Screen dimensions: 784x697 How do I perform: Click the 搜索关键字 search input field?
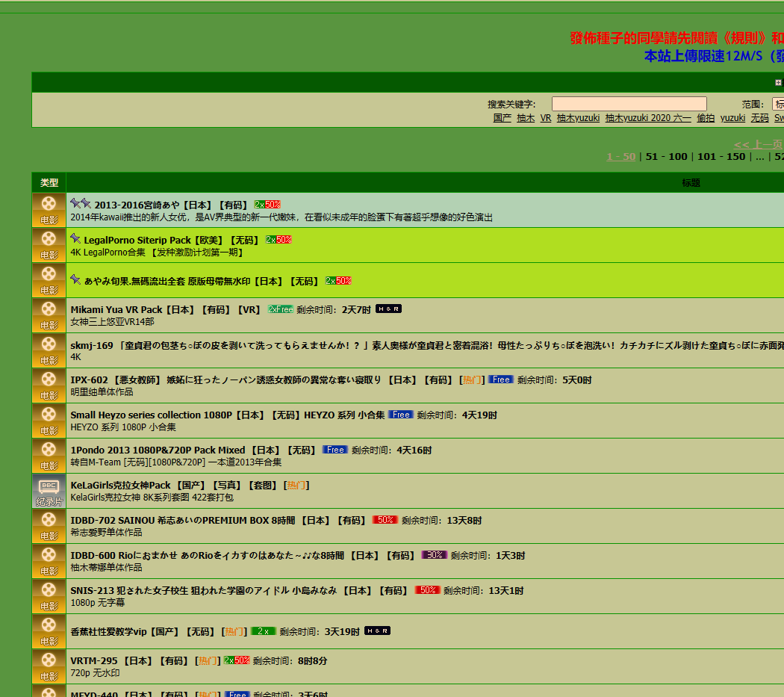click(x=629, y=103)
